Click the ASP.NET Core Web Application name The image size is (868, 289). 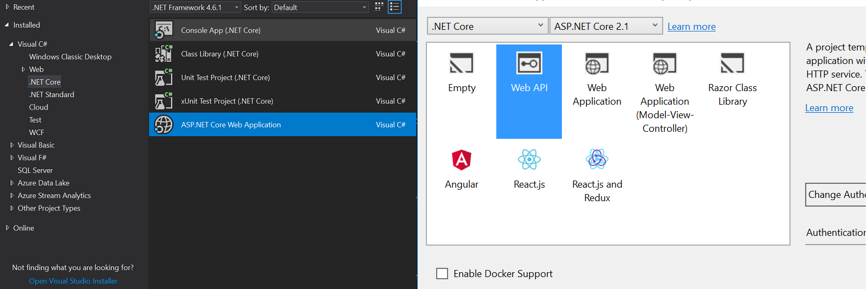[231, 125]
